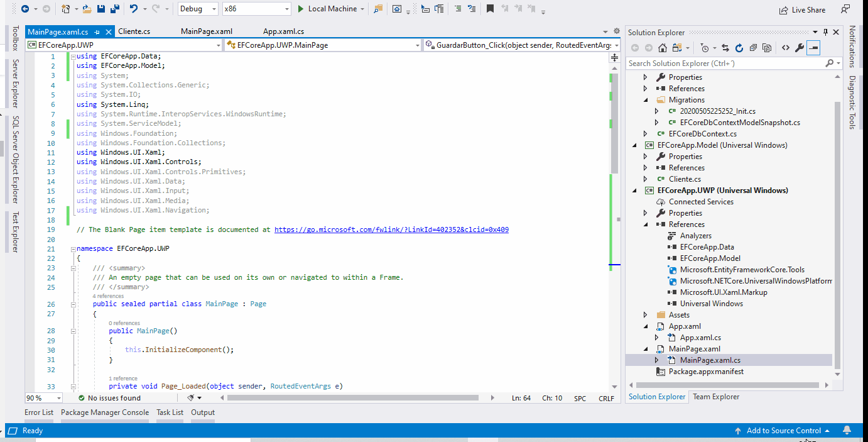
Task: Select the Undo icon in the toolbar
Action: point(133,8)
